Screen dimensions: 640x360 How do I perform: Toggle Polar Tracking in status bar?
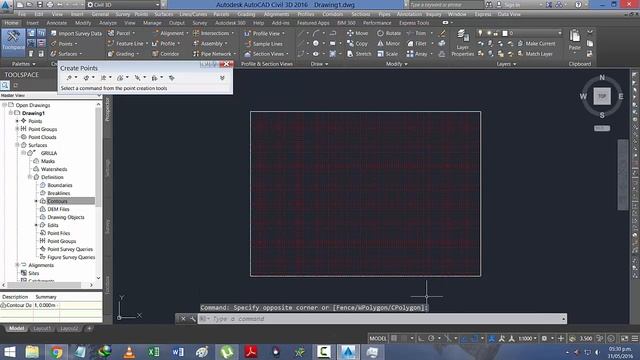click(431, 338)
